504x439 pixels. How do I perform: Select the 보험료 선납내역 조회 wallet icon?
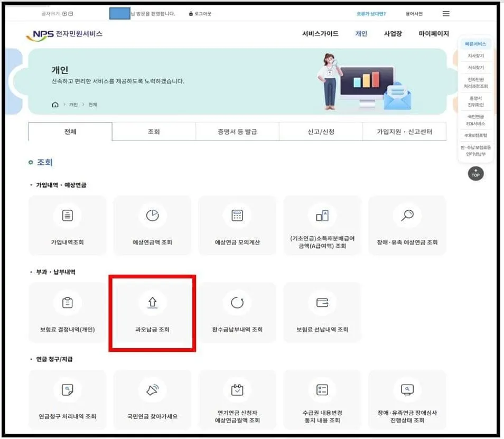coord(322,303)
